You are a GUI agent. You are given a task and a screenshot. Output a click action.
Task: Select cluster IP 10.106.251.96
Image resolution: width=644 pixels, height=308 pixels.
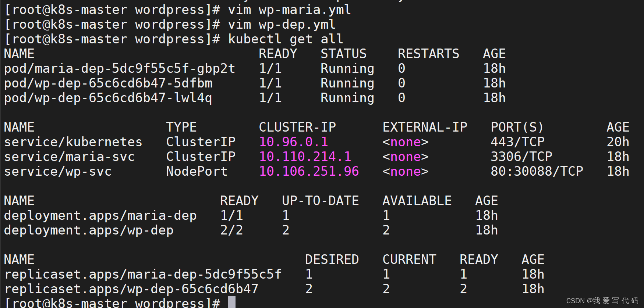point(309,171)
